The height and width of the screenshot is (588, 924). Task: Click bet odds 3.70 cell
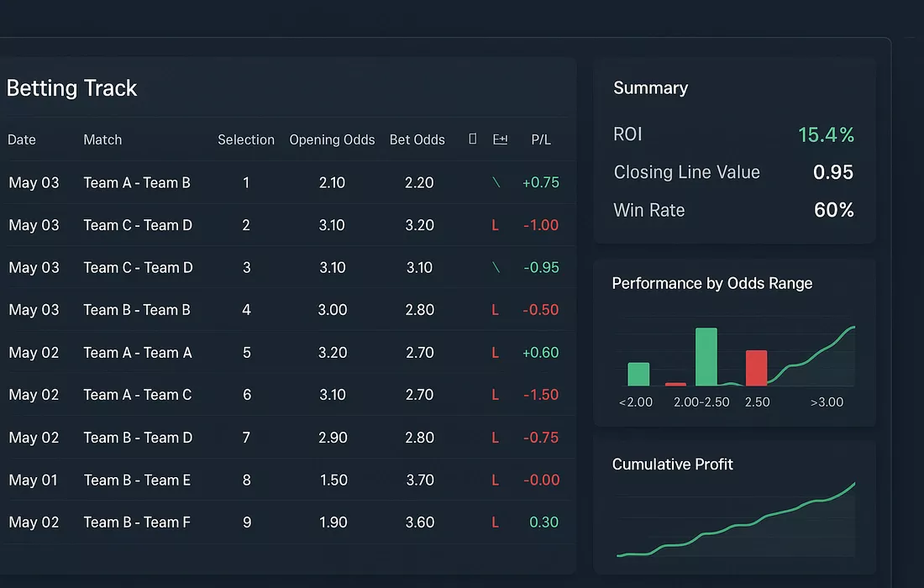click(420, 480)
